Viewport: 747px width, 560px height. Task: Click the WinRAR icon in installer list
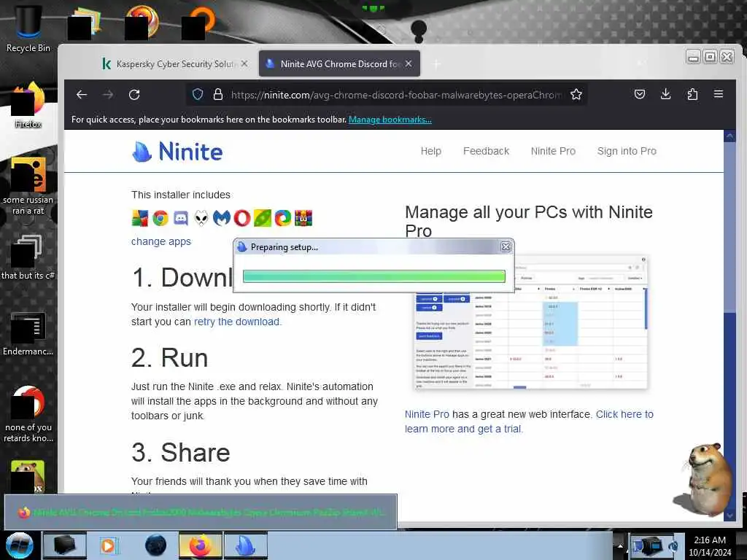point(303,218)
